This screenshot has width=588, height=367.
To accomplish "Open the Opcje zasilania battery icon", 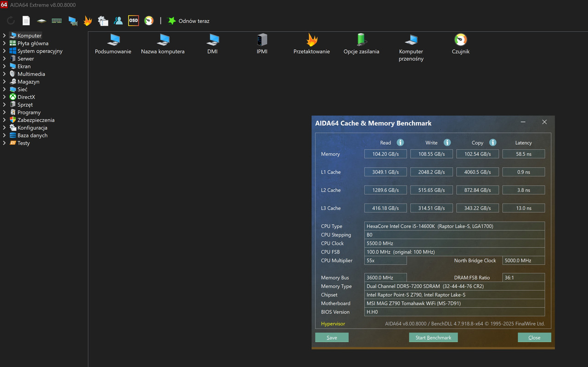I will (362, 44).
